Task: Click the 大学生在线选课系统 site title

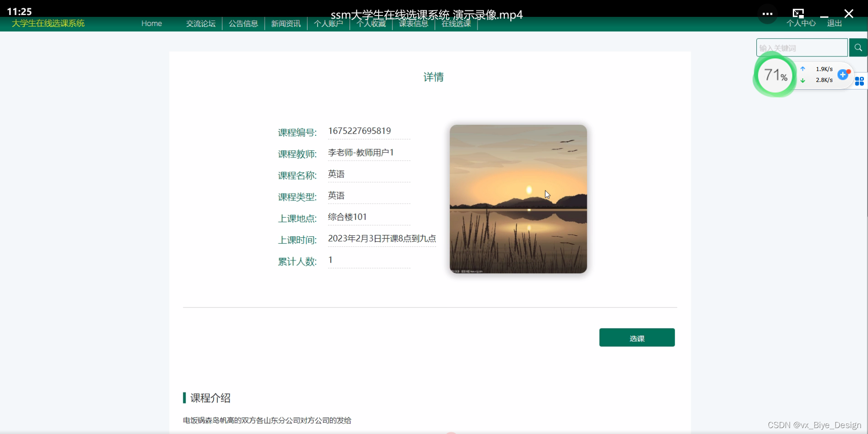Action: 48,23
